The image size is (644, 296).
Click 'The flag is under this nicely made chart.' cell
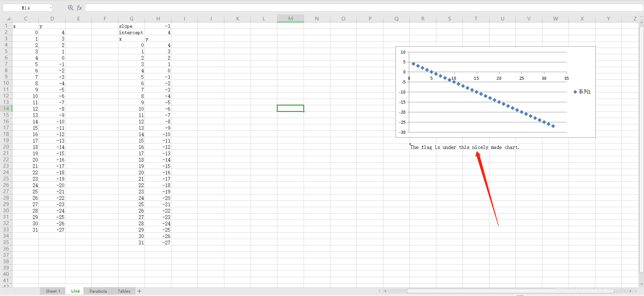pos(465,147)
